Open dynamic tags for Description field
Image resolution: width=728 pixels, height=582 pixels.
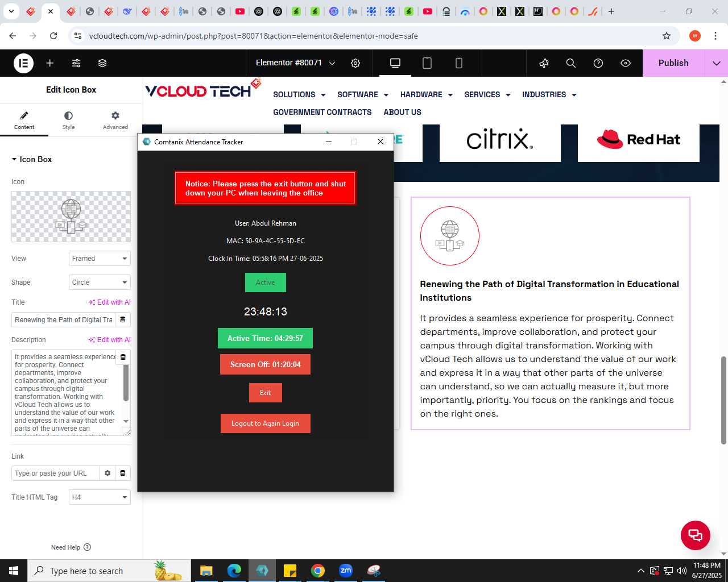(x=123, y=357)
